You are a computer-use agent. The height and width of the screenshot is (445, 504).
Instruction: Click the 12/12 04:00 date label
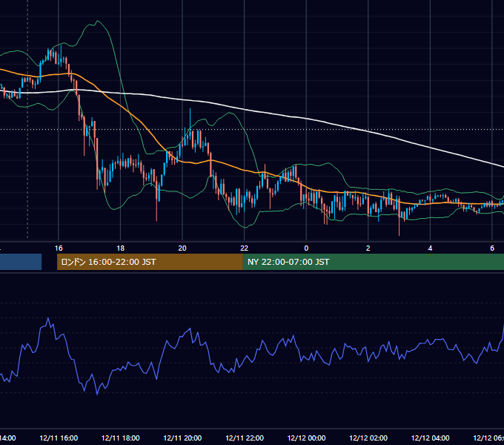coord(430,438)
